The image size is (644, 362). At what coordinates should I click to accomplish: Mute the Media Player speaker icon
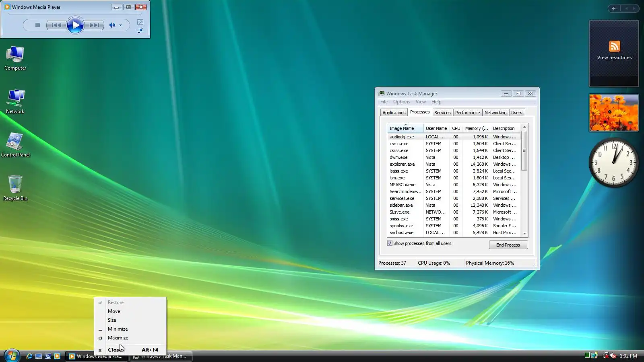(x=112, y=25)
